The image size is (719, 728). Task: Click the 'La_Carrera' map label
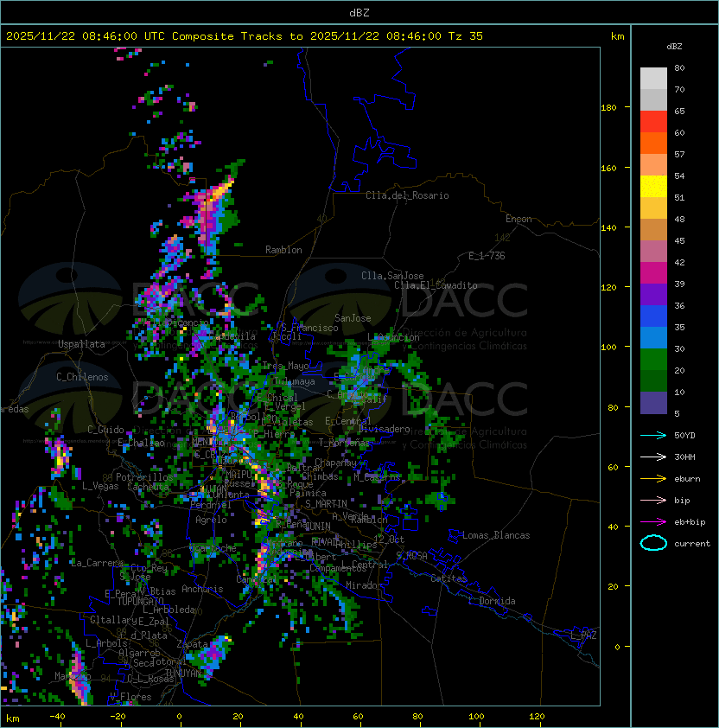(97, 563)
